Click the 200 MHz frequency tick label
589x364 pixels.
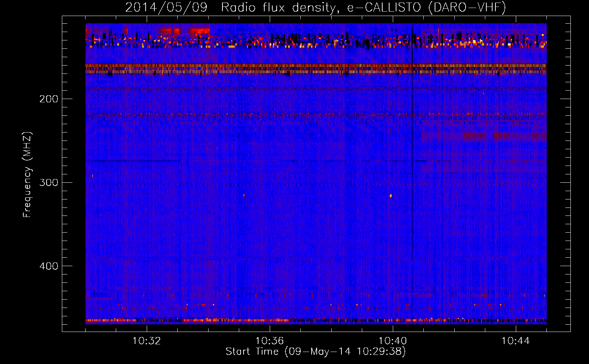point(49,99)
